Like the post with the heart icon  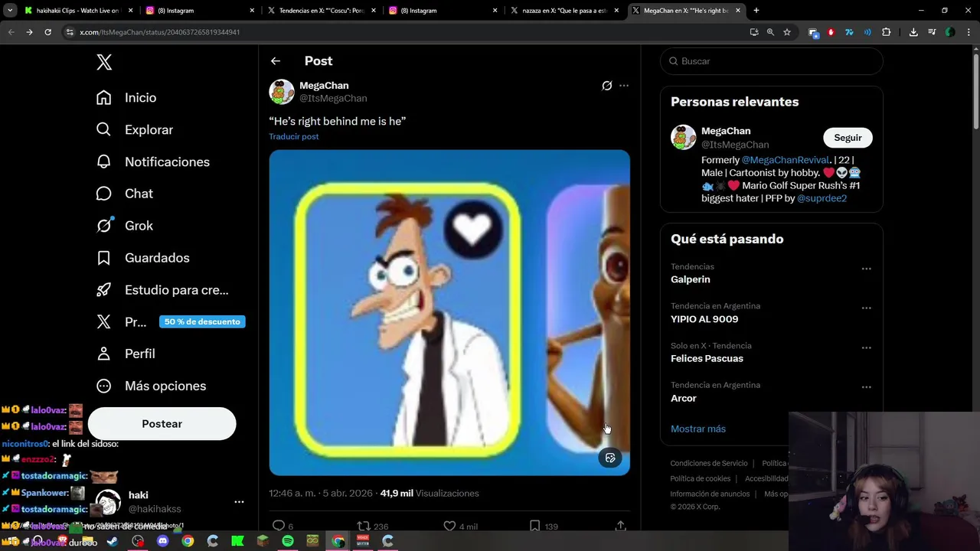(449, 526)
